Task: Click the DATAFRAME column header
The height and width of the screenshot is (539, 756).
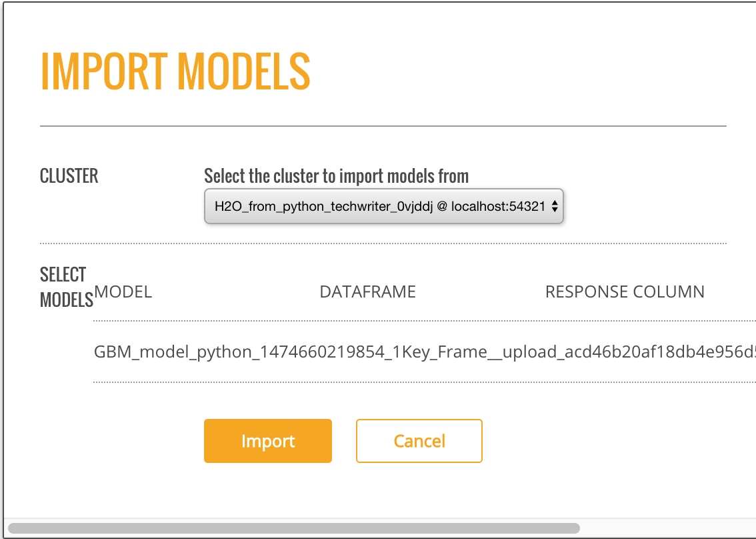Action: (367, 292)
